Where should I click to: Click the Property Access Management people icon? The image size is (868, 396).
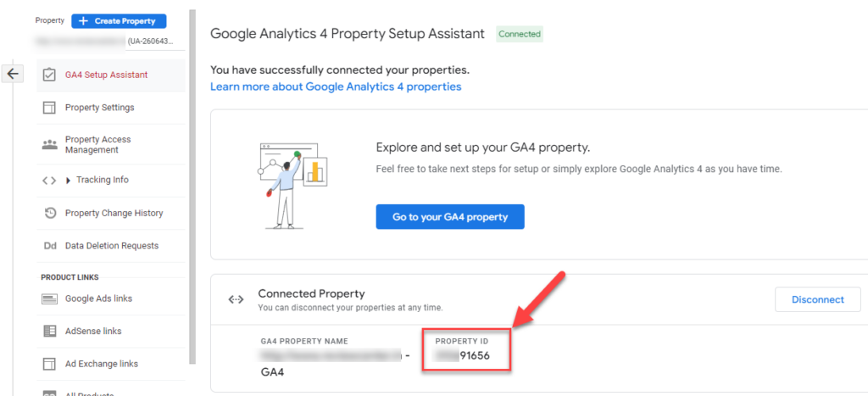click(49, 144)
